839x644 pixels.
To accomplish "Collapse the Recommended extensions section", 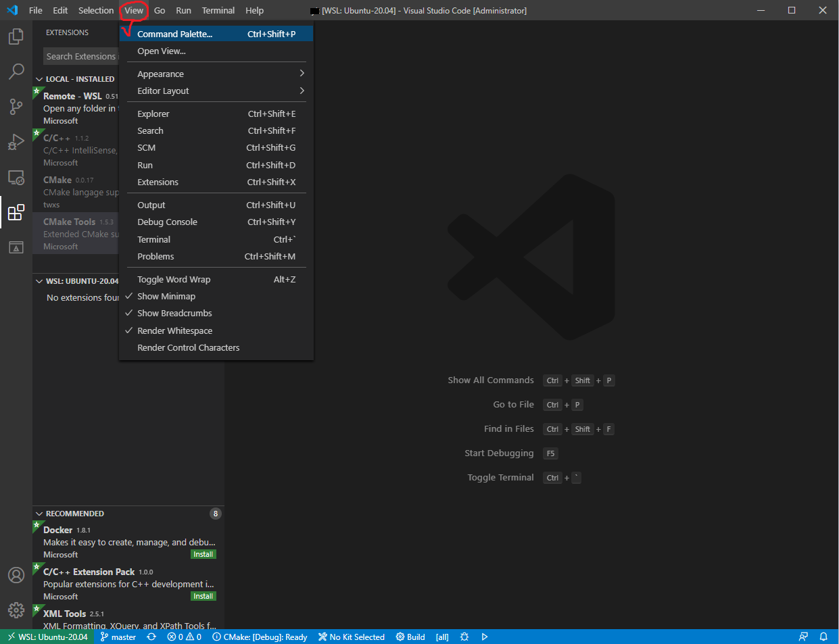I will click(74, 514).
